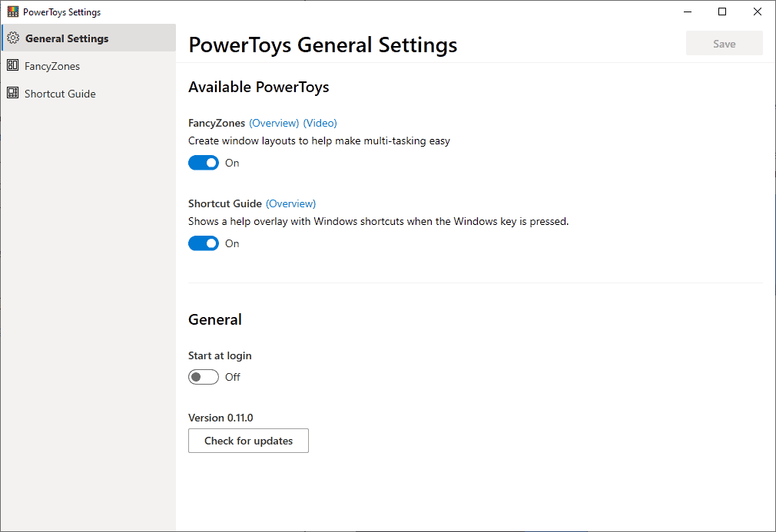Click the Save button
The height and width of the screenshot is (532, 776).
pyautogui.click(x=724, y=43)
